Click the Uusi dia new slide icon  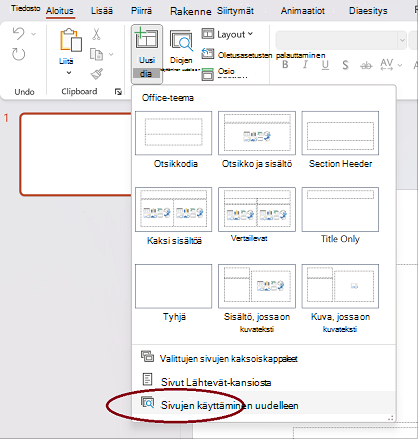pos(146,39)
